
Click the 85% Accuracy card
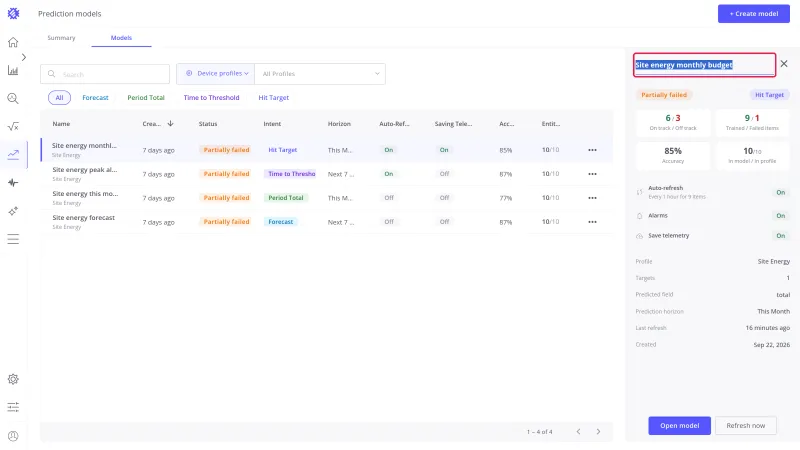point(672,155)
